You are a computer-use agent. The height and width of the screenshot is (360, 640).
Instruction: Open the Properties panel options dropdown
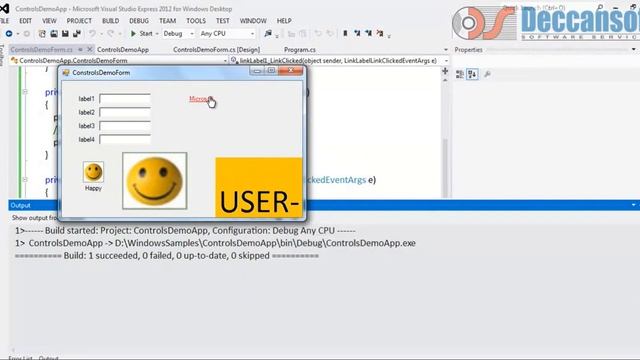633,49
